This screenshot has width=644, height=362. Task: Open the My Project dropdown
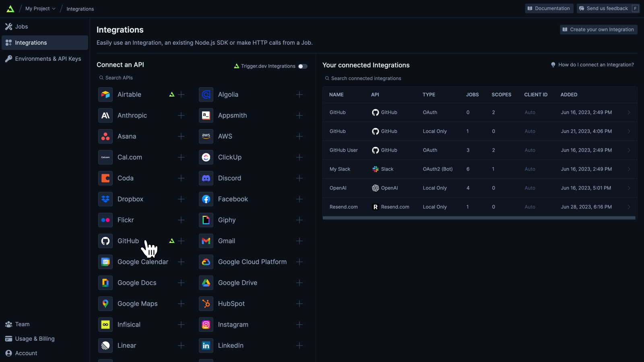click(40, 8)
